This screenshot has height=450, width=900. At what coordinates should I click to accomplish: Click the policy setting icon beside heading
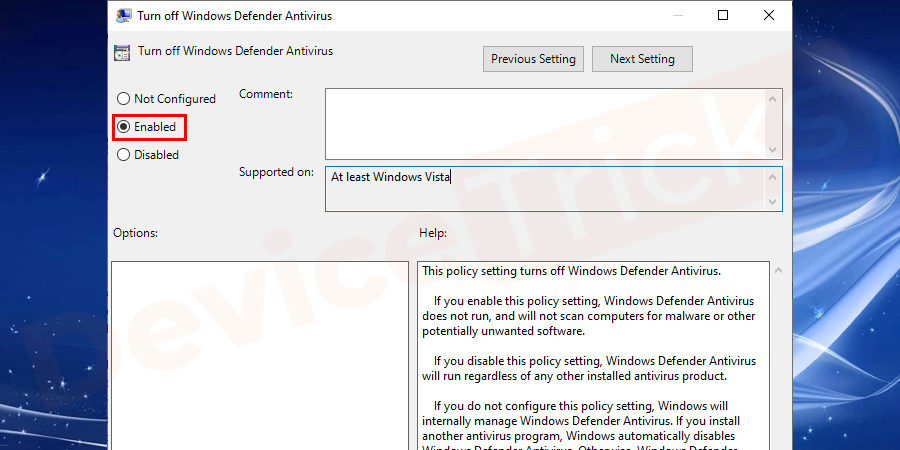tap(122, 52)
